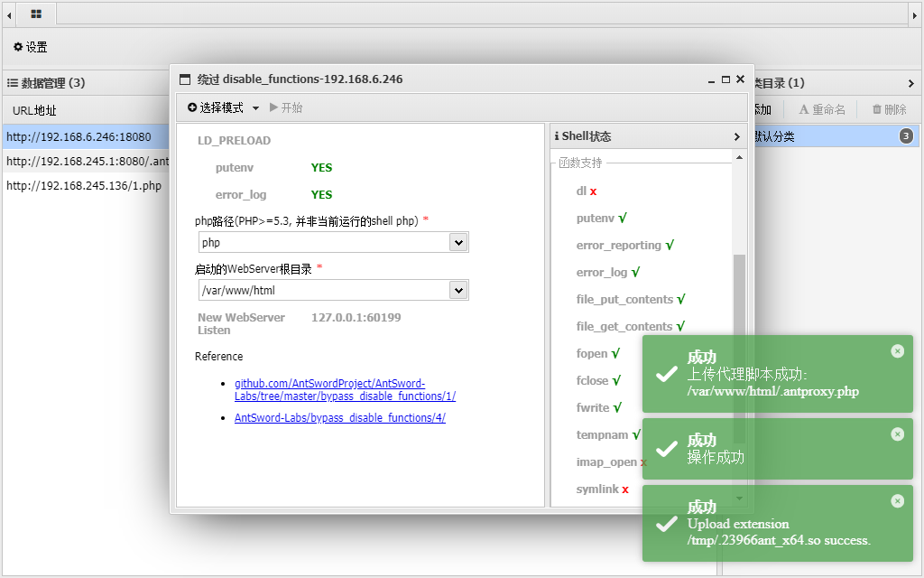Image resolution: width=924 pixels, height=578 pixels.
Task: Open the 设置 gear settings
Action: click(x=30, y=47)
